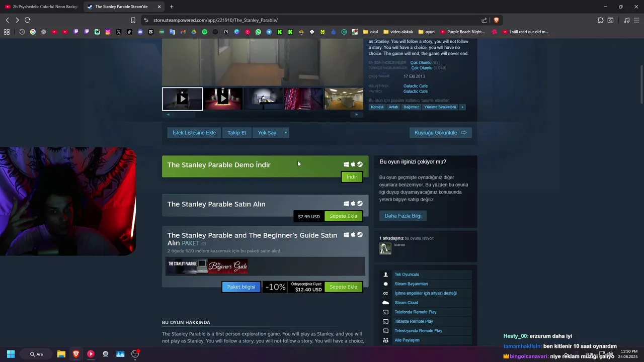Bookmark this page using the bookmark icon
This screenshot has height=362, width=644.
pyautogui.click(x=133, y=20)
